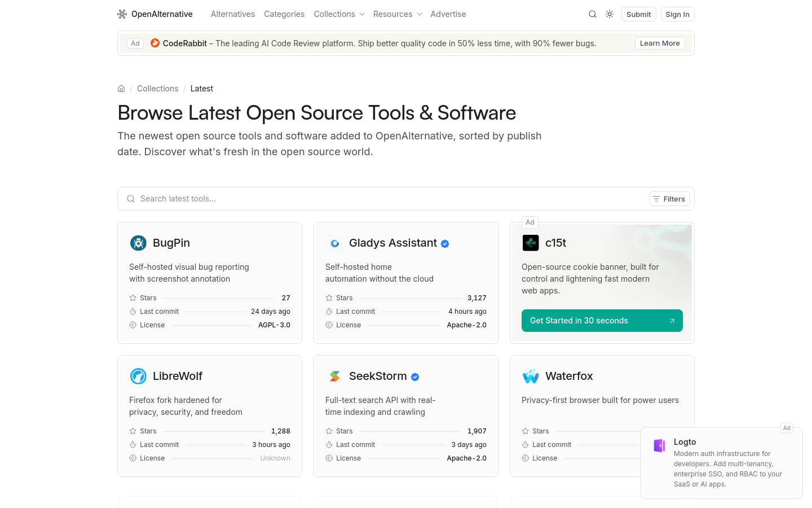Viewport: 812px width, 508px height.
Task: Click the OpenAlternative logo icon
Action: point(122,14)
